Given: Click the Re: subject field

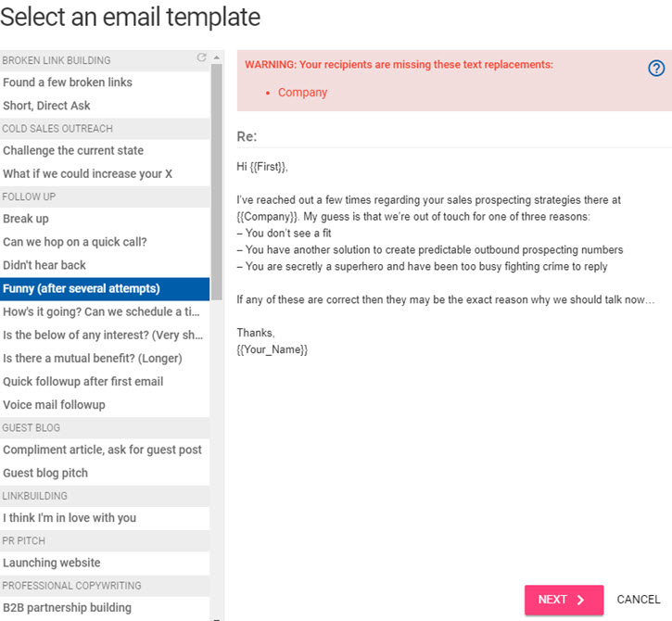Looking at the screenshot, I should [x=454, y=137].
